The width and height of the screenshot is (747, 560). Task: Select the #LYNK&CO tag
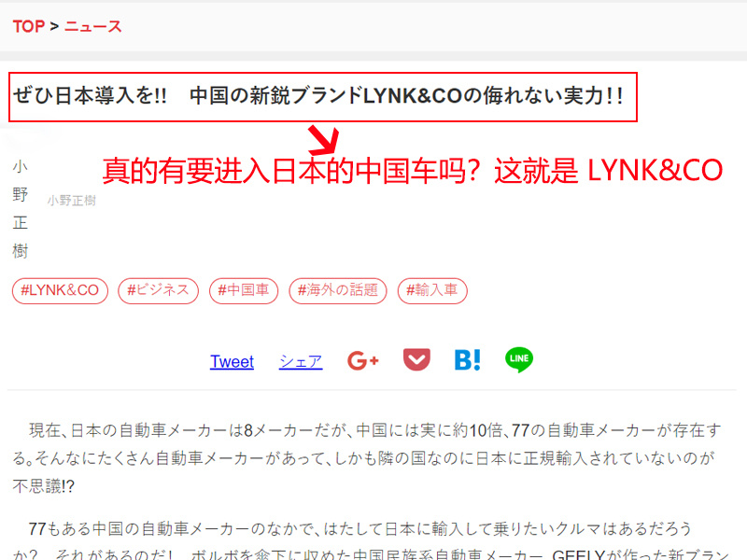click(60, 290)
